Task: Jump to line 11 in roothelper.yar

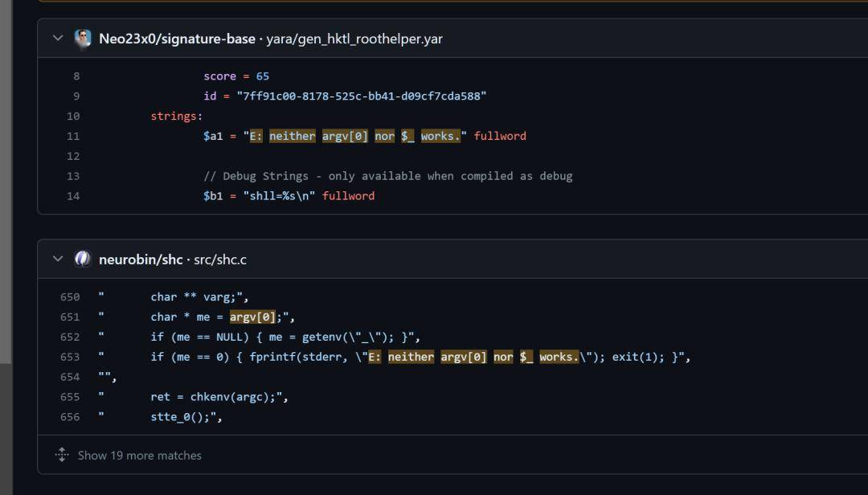Action: 73,137
